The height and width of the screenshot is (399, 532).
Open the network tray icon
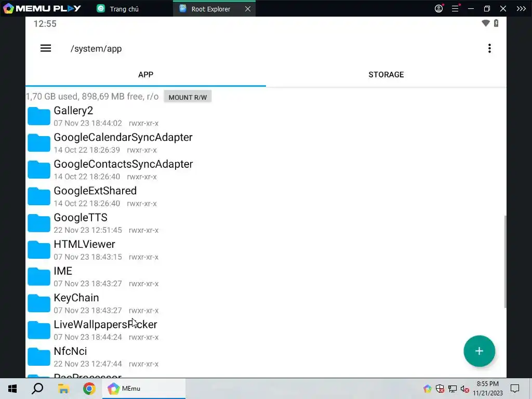453,389
